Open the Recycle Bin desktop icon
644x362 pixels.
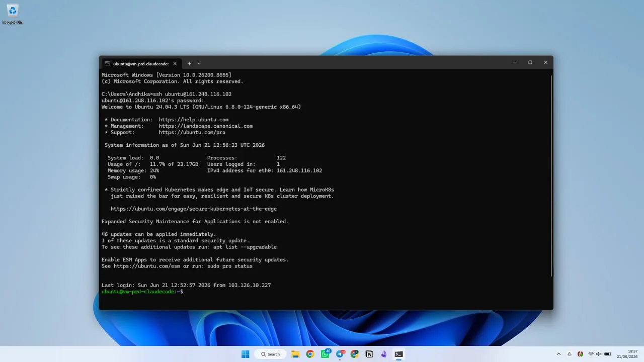coord(13,14)
